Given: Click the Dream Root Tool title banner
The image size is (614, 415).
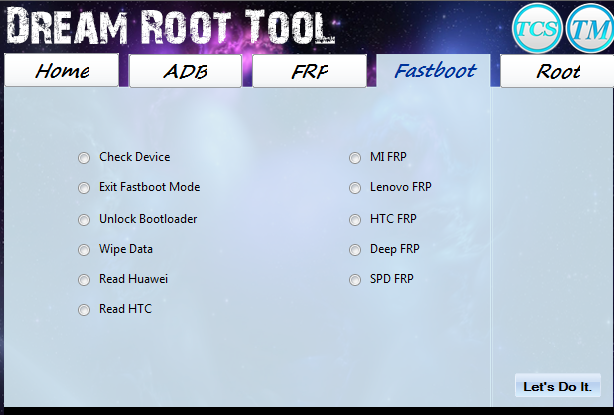Looking at the screenshot, I should pyautogui.click(x=171, y=26).
